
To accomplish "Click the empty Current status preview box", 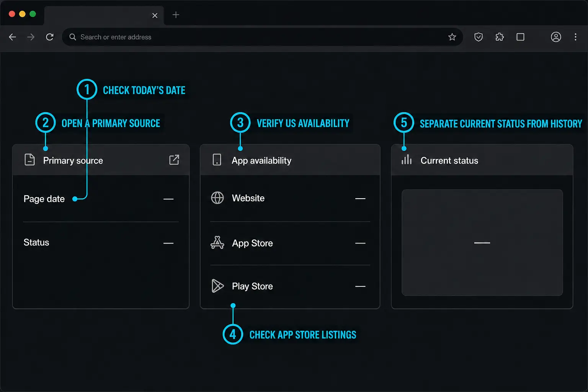I will coord(482,242).
